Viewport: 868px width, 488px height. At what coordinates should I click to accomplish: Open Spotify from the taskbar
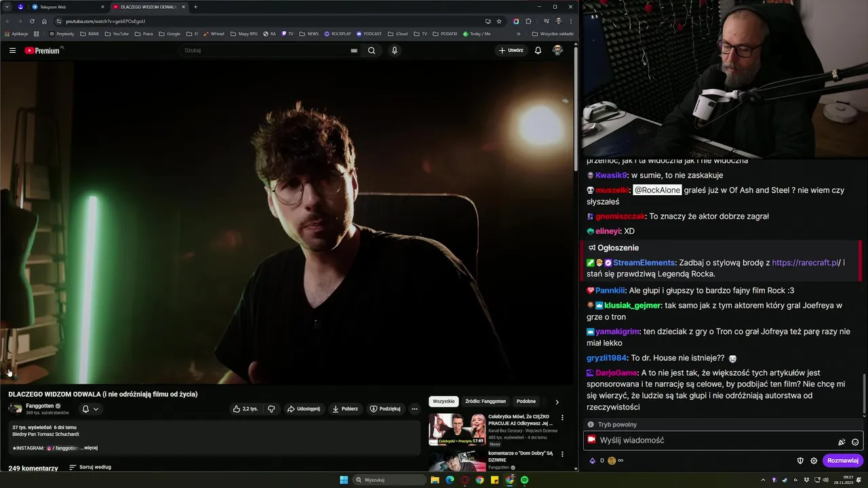(x=524, y=480)
